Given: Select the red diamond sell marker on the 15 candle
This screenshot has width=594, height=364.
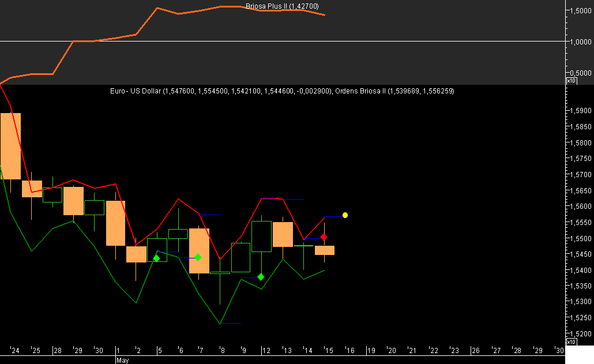Looking at the screenshot, I should click(324, 237).
